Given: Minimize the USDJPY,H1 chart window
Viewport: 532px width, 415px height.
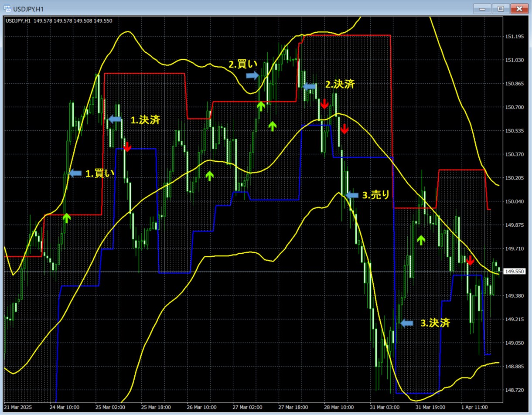Looking at the screenshot, I should 483,8.
